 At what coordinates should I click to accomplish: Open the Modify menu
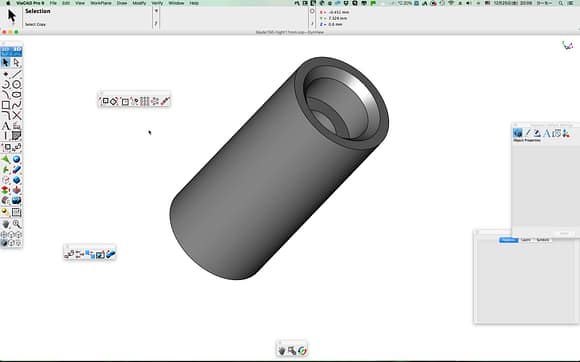(x=139, y=3)
